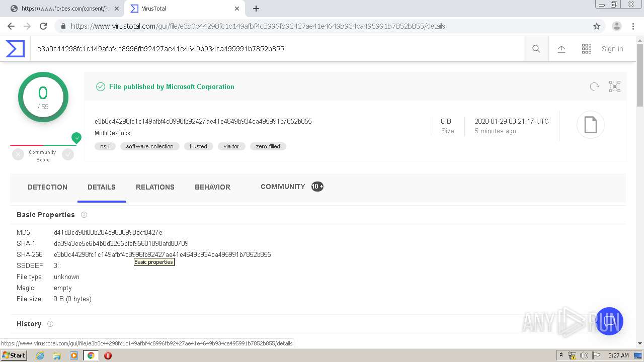
Task: Click the hash search input field
Action: (277, 49)
